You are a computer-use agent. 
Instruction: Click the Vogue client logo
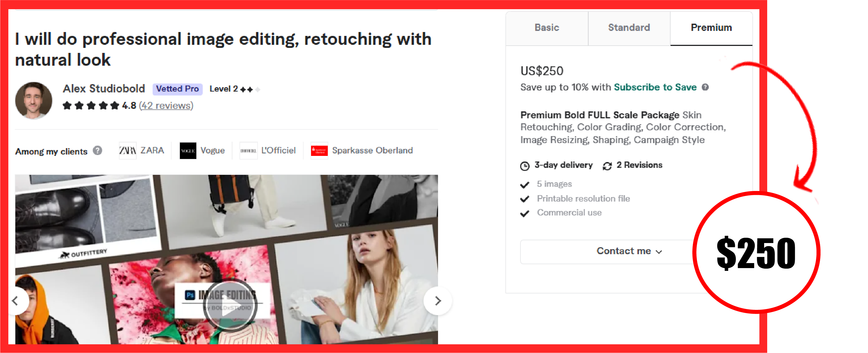tap(188, 151)
